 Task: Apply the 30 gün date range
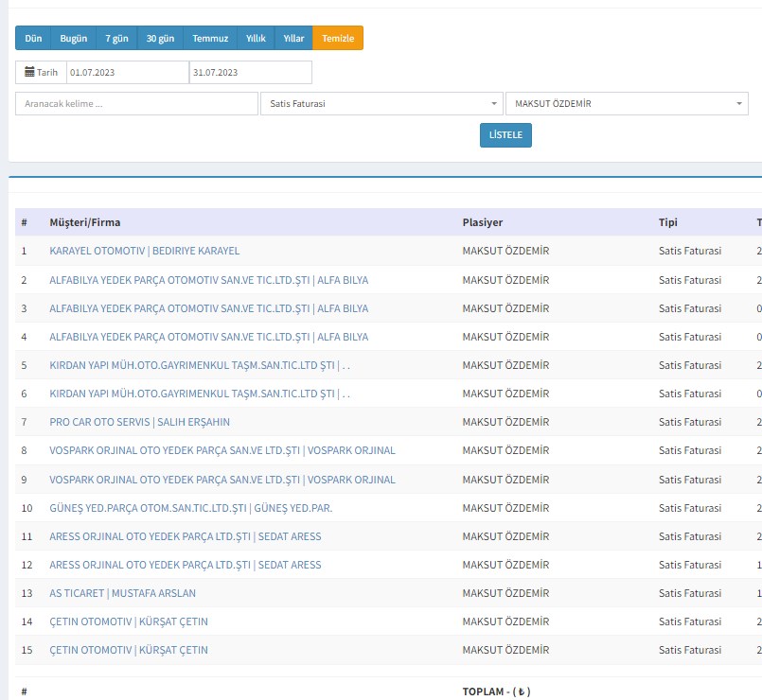[160, 38]
